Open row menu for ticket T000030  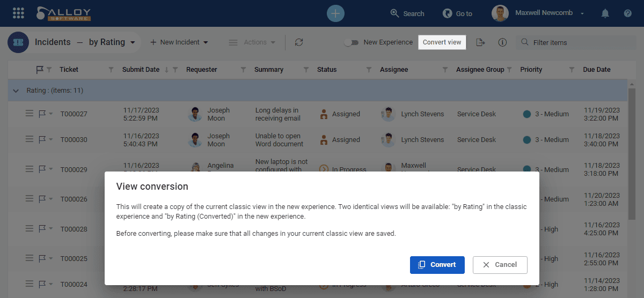click(x=30, y=139)
